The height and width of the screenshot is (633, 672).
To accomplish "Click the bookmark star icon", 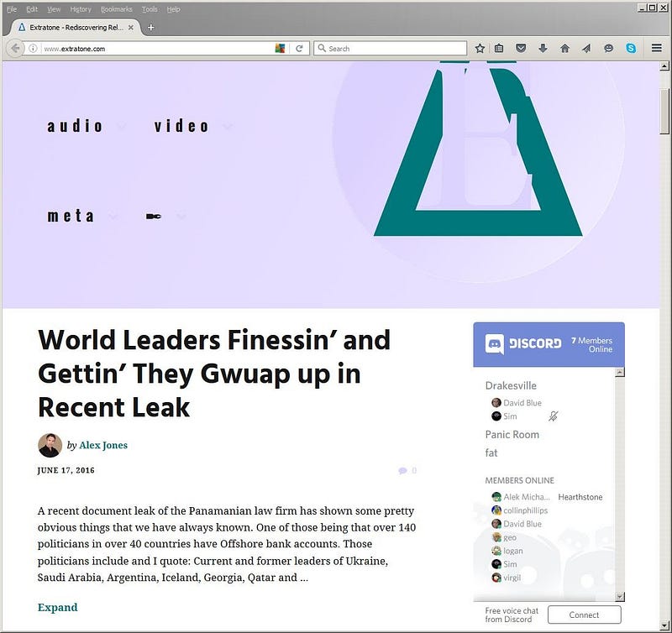I will tap(480, 49).
